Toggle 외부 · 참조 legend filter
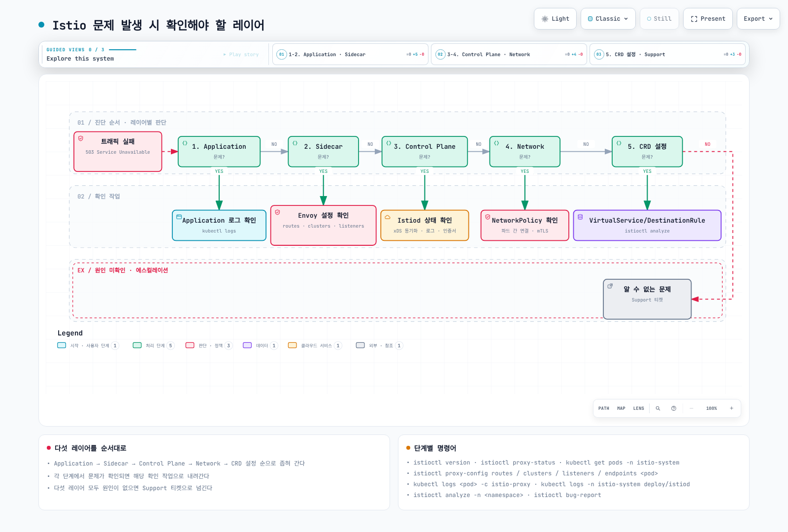Viewport: 788px width, 532px height. [379, 346]
